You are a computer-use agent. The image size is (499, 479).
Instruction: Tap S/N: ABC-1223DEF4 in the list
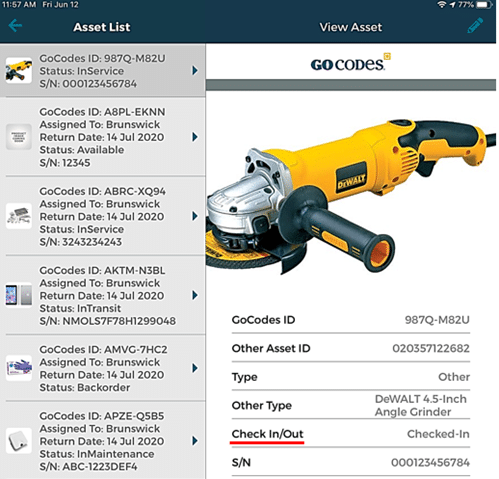point(88,467)
